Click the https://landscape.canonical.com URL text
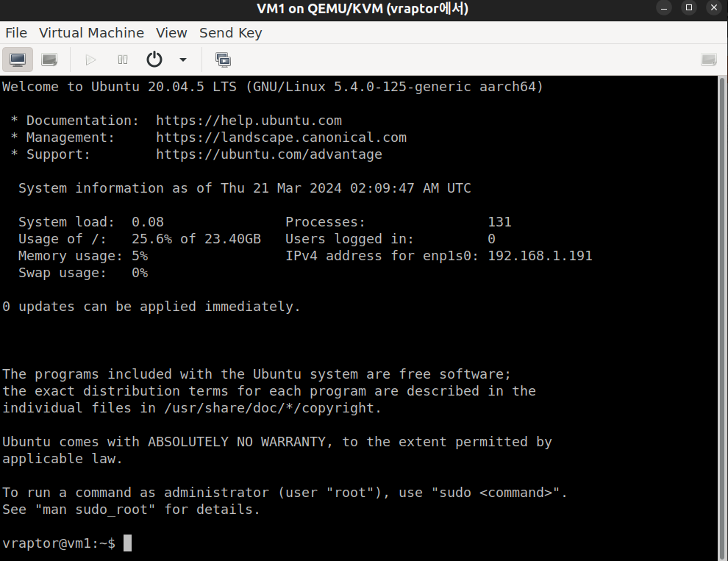 click(x=282, y=137)
